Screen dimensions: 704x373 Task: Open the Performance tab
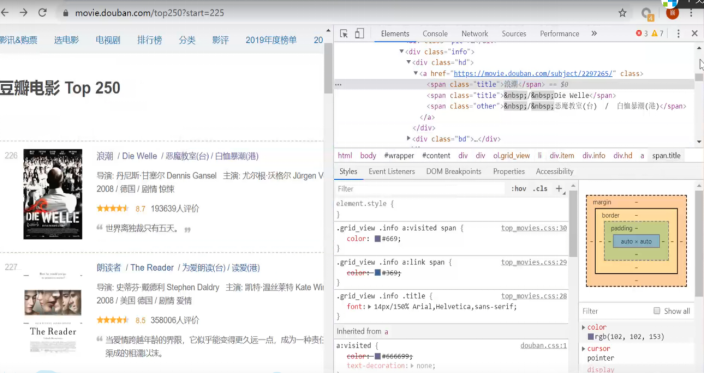(559, 34)
